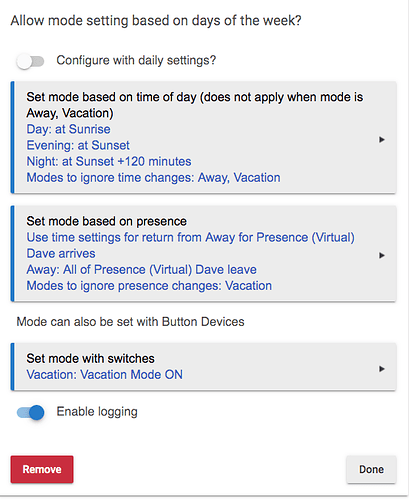Open Set mode with switches panel

pyautogui.click(x=204, y=367)
